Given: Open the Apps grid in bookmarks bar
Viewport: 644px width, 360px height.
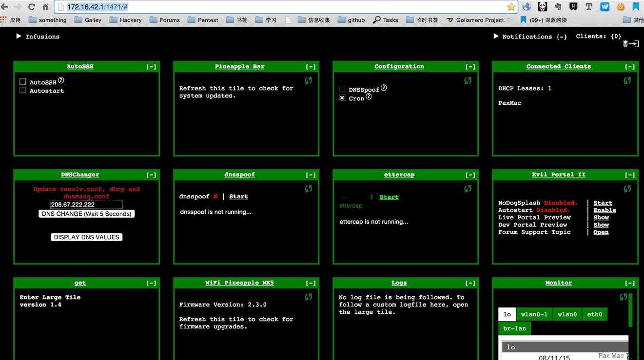Looking at the screenshot, I should (11, 20).
